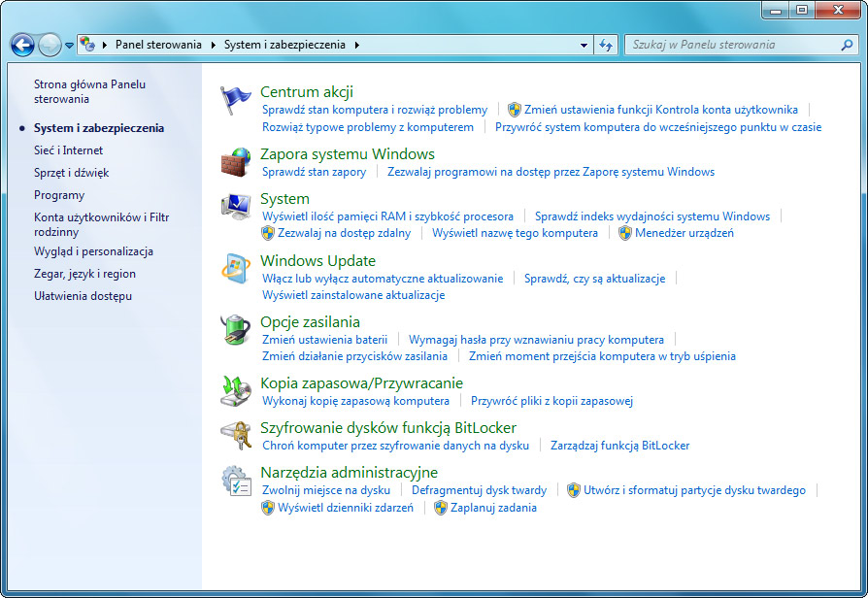Select Programy in the sidebar

(59, 195)
